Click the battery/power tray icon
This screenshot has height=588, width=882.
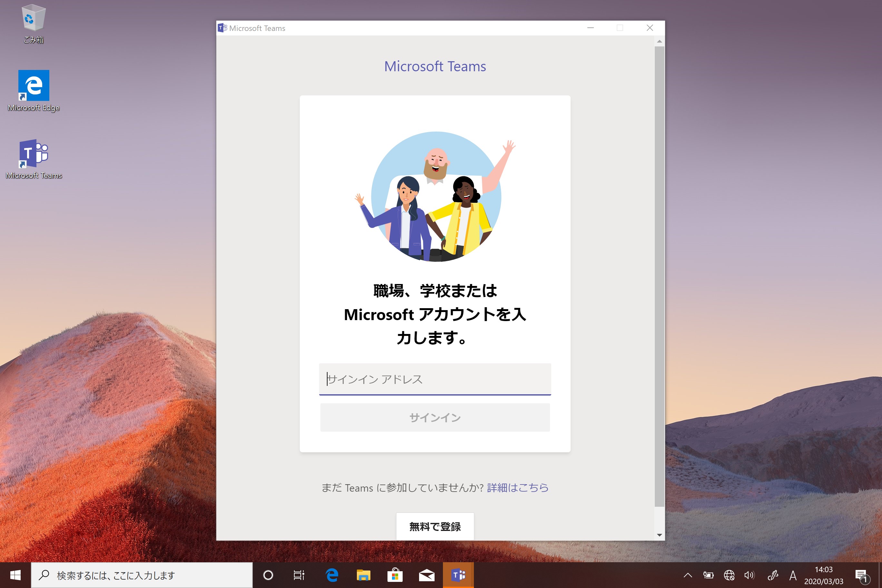click(708, 575)
